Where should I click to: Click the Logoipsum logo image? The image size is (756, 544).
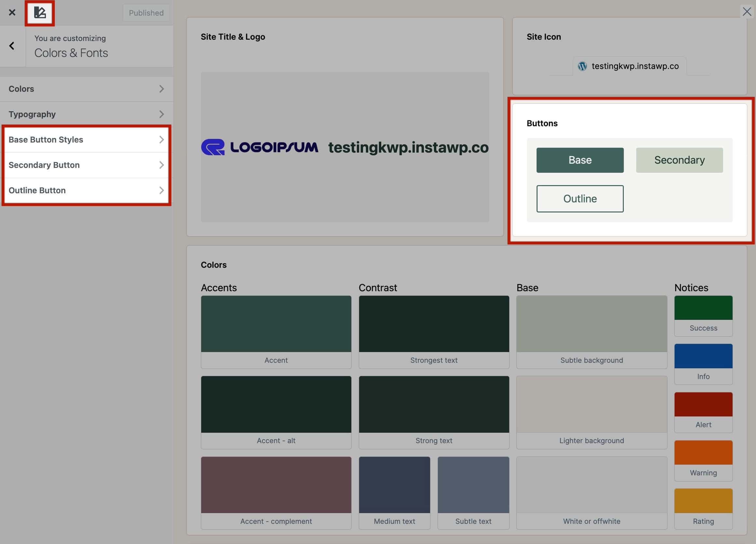pos(259,147)
